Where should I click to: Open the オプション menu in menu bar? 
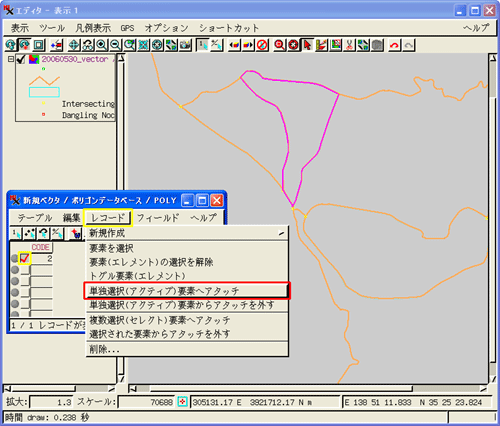pyautogui.click(x=166, y=28)
